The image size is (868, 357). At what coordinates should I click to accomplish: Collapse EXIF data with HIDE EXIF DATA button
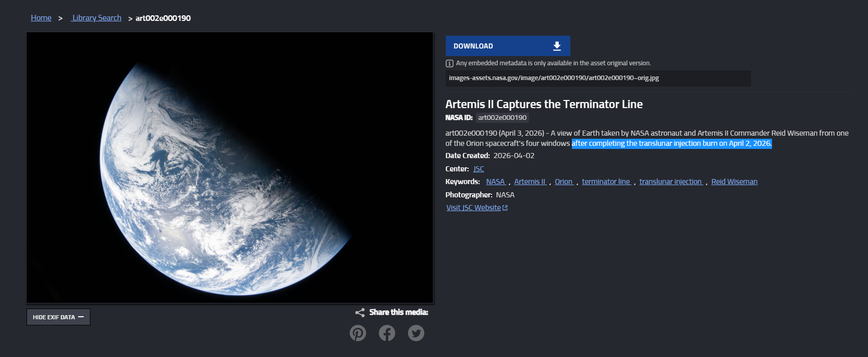pyautogui.click(x=58, y=317)
